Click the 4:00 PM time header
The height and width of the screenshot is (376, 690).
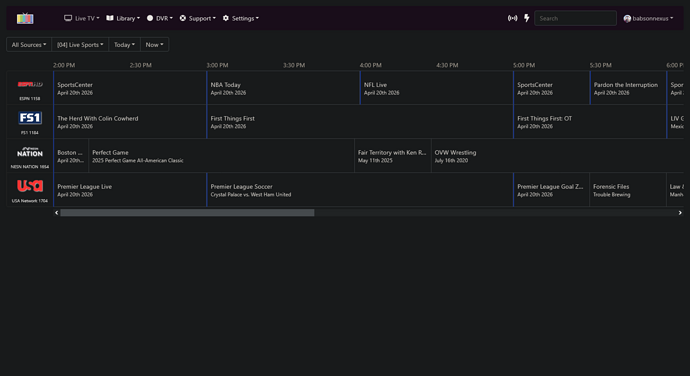point(371,65)
